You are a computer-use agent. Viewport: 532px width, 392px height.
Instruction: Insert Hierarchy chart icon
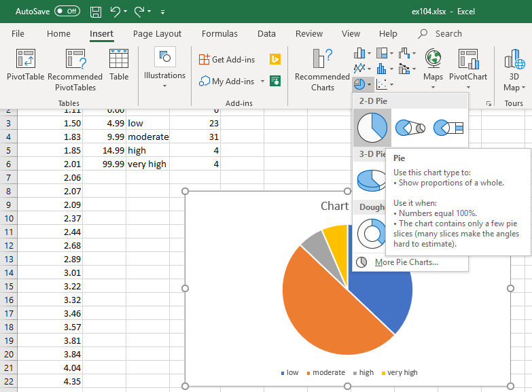point(382,53)
